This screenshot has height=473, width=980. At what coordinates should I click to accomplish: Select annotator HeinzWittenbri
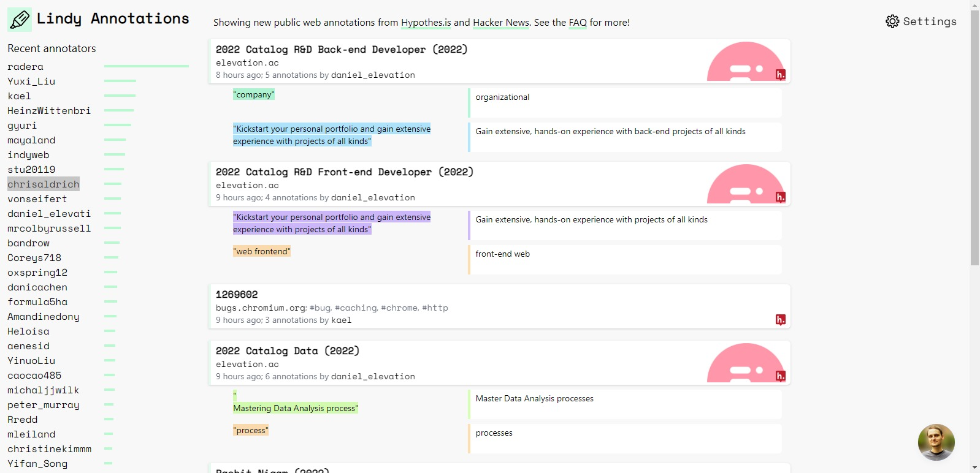[x=49, y=111]
